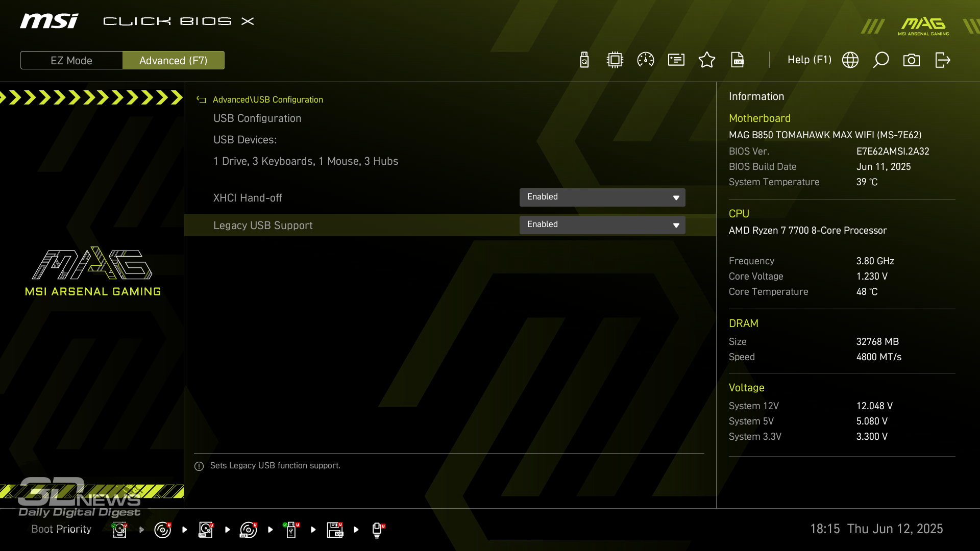The width and height of the screenshot is (980, 551).
Task: Click the Voltage section heading
Action: (747, 388)
